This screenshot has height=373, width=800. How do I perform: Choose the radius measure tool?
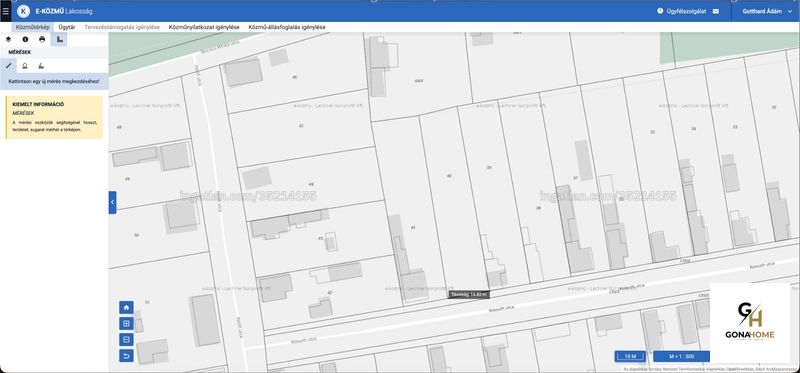coord(24,65)
